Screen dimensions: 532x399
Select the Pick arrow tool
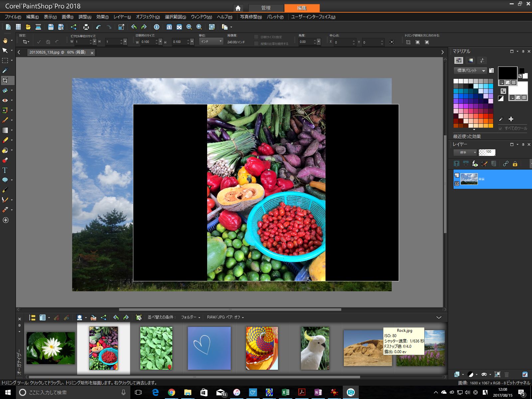click(x=5, y=51)
